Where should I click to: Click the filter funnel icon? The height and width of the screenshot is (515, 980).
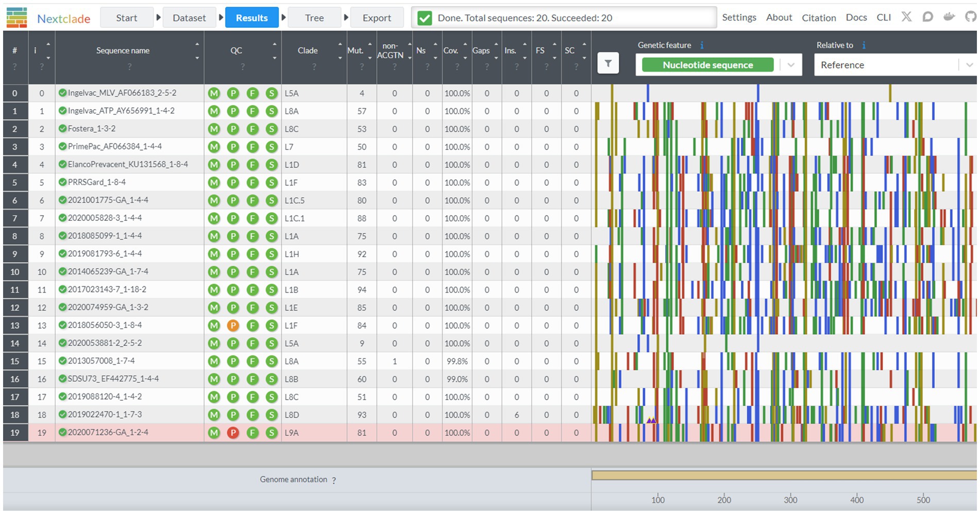click(608, 63)
